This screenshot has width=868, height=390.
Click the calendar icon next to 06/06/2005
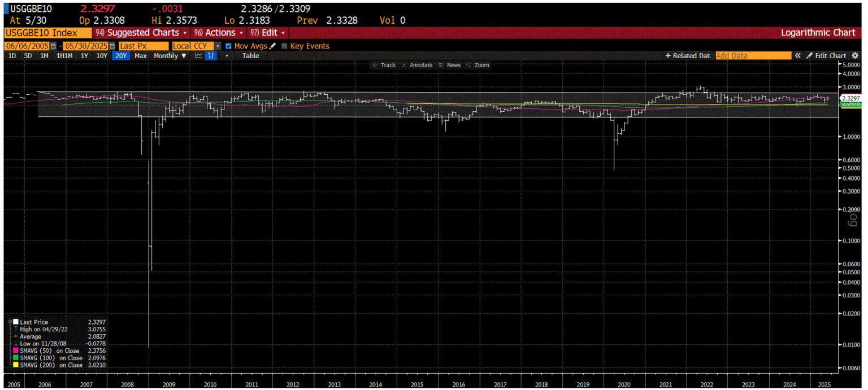pos(53,46)
